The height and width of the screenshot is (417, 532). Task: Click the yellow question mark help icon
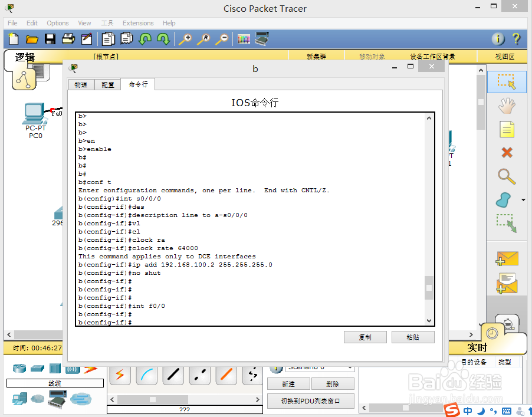pos(517,39)
